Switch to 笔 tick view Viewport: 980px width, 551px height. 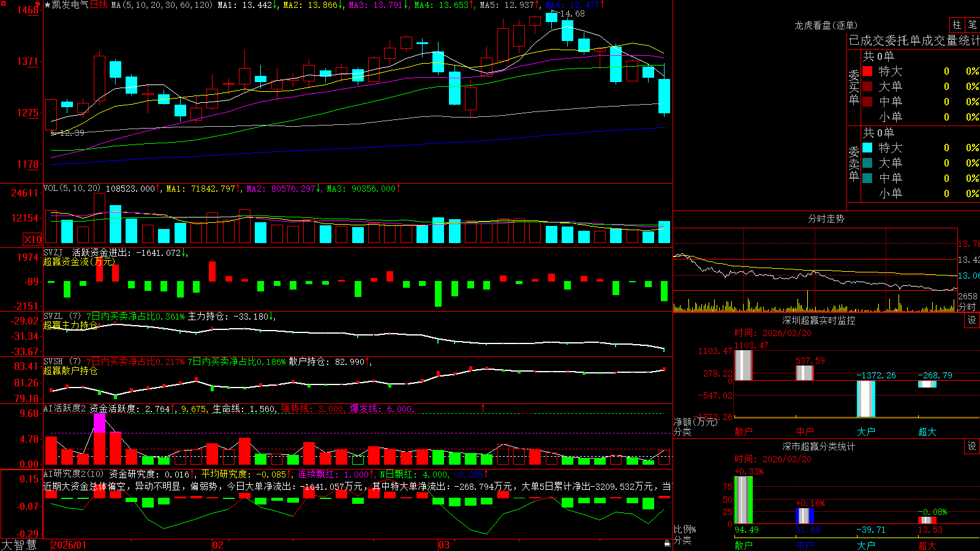973,24
